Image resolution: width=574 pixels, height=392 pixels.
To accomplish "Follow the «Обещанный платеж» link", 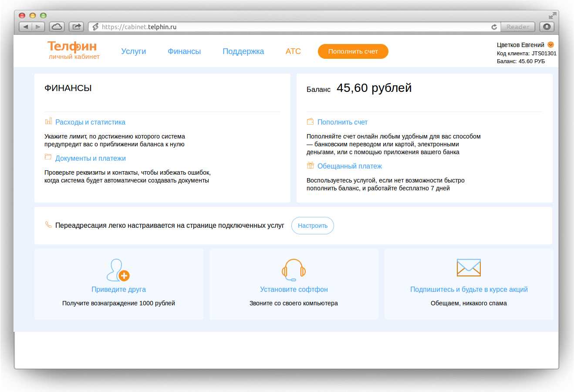I will (x=350, y=166).
